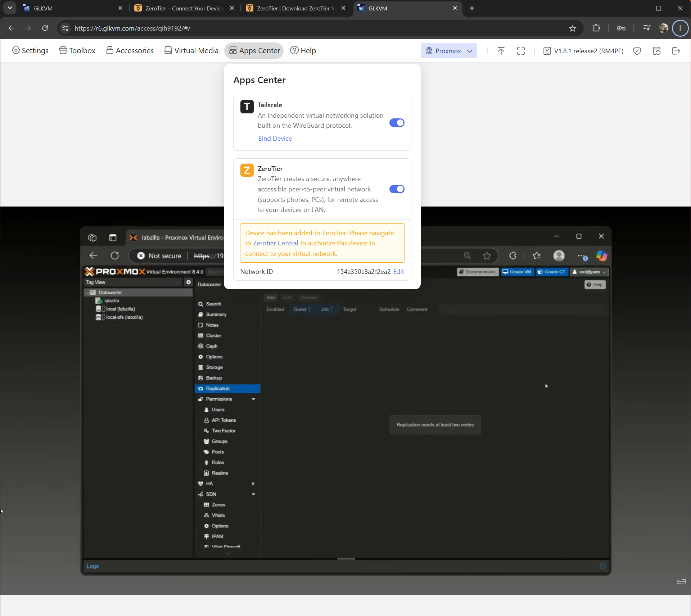
Task: Open the Virtual Media menu
Action: click(191, 51)
